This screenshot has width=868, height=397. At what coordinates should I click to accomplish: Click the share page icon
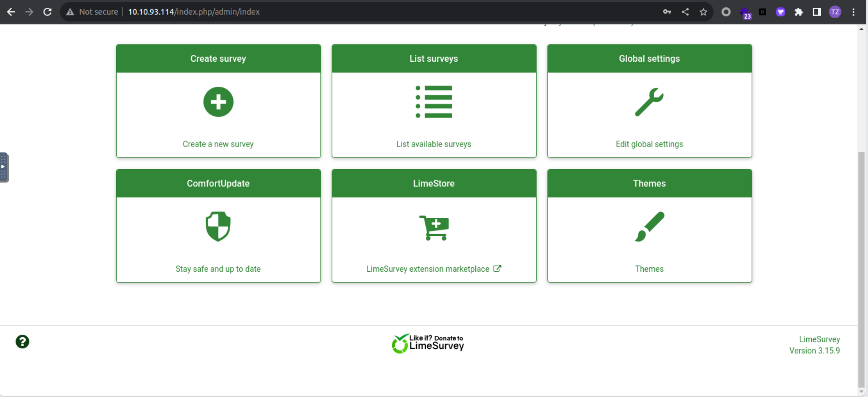[685, 12]
